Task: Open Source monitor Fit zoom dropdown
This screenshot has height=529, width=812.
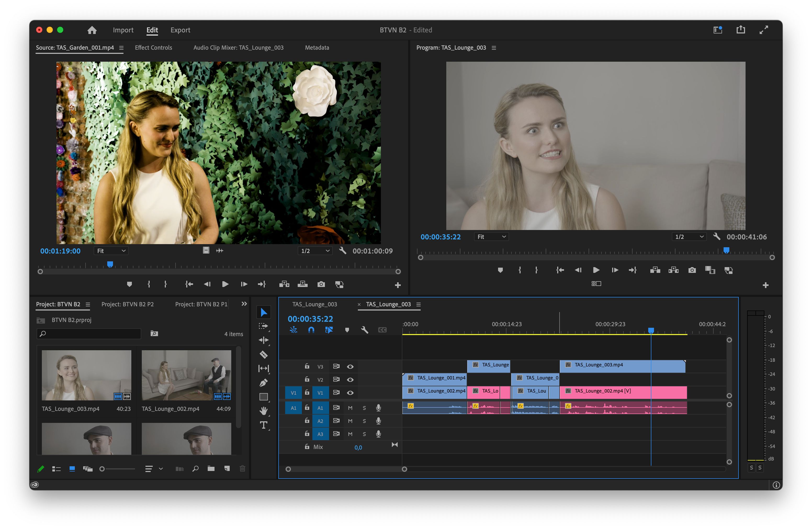Action: [111, 251]
